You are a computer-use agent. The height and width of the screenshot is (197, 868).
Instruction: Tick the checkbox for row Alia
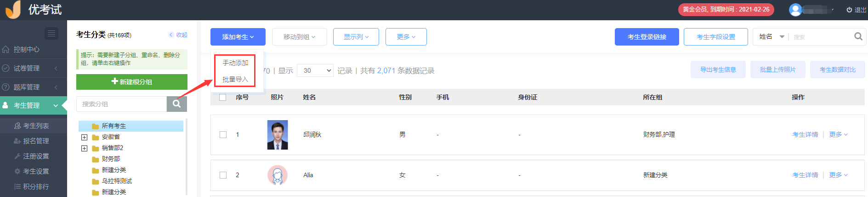tap(223, 175)
